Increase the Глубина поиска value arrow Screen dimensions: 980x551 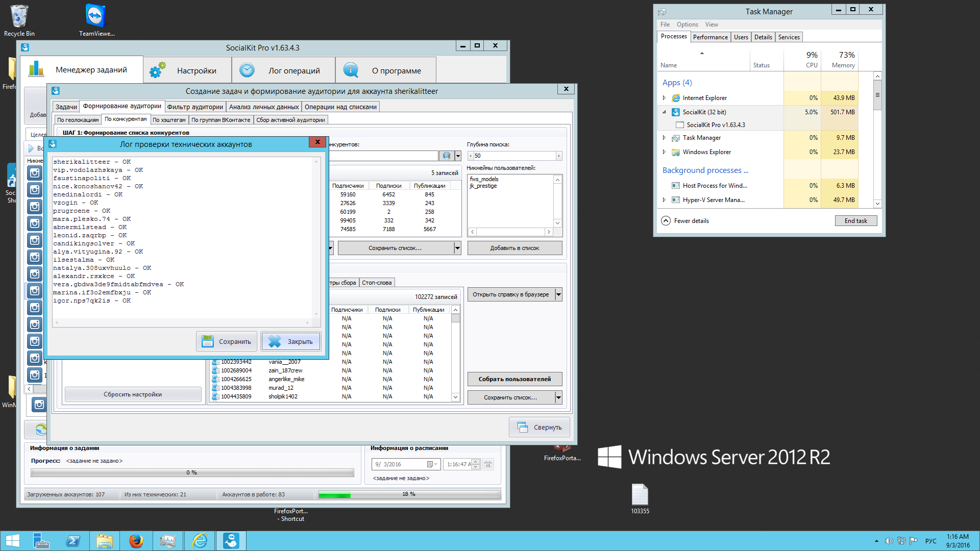pos(559,156)
